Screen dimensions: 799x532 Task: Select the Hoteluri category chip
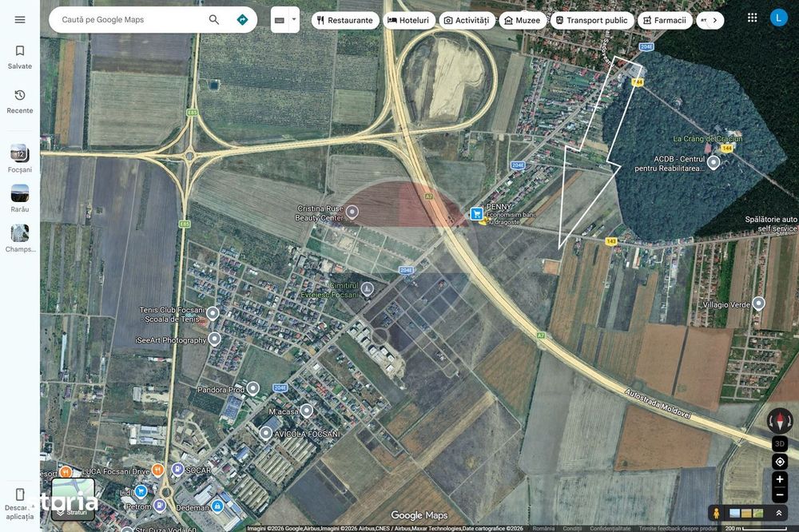click(408, 21)
